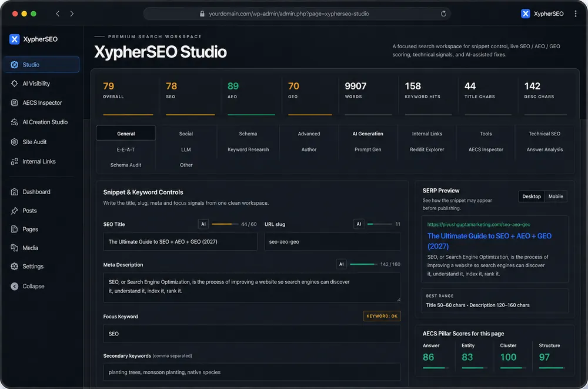Reload the page with the refresh icon
The height and width of the screenshot is (389, 588).
(x=443, y=14)
